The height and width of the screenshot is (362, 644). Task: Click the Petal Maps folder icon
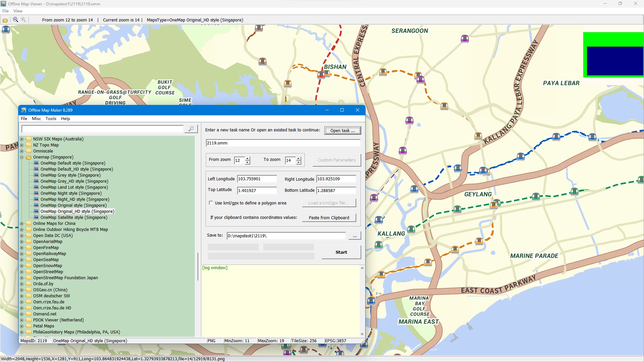[x=29, y=326]
